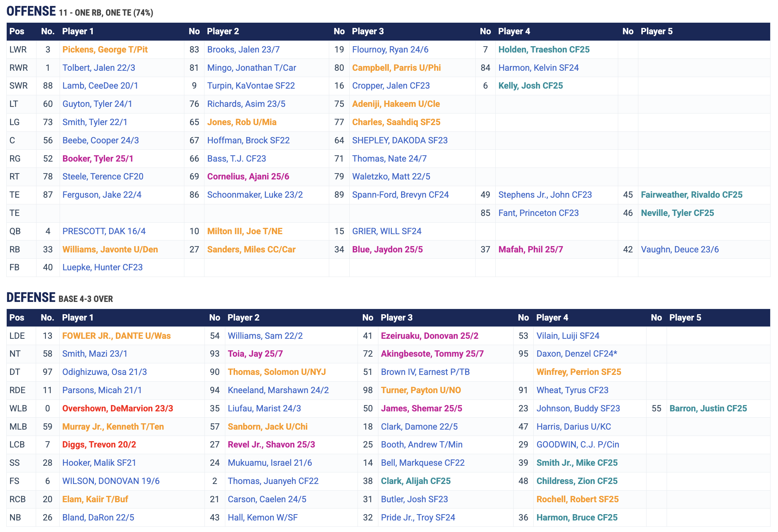Open Fant, Princeton CF23 link

(539, 213)
